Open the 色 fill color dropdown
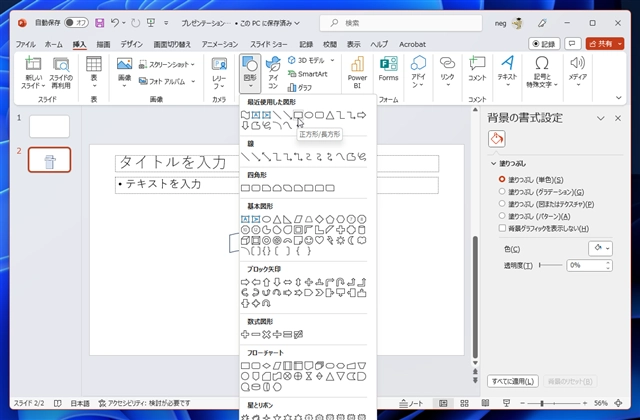This screenshot has height=420, width=640. coord(600,249)
